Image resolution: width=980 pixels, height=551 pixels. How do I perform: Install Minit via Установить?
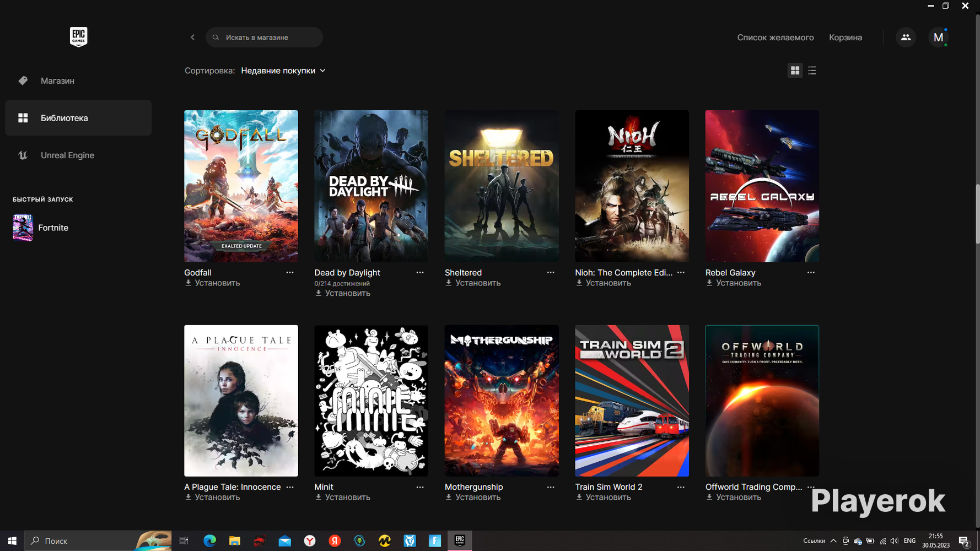pos(342,498)
